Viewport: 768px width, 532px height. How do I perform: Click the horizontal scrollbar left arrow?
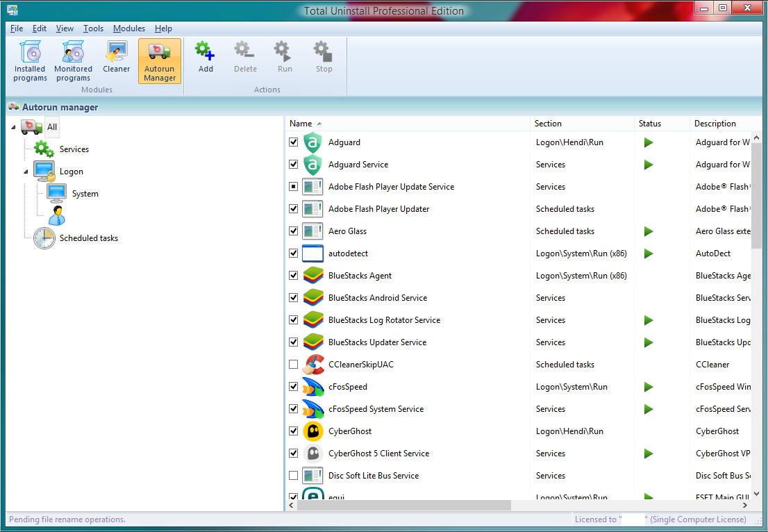pos(292,505)
